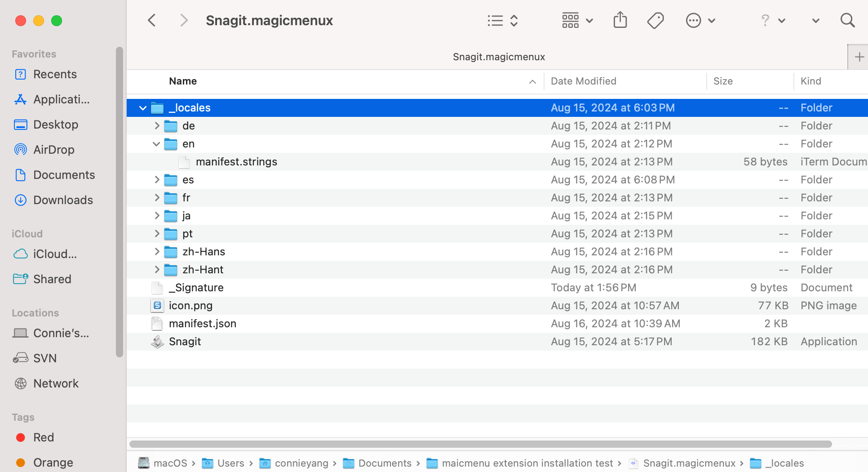Open SVN drive location
The image size is (868, 472).
pos(45,358)
